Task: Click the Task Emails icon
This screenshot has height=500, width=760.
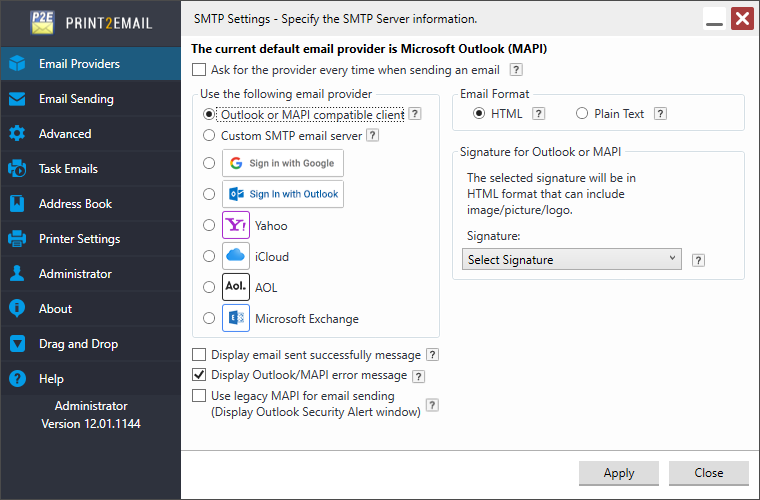Action: (17, 169)
